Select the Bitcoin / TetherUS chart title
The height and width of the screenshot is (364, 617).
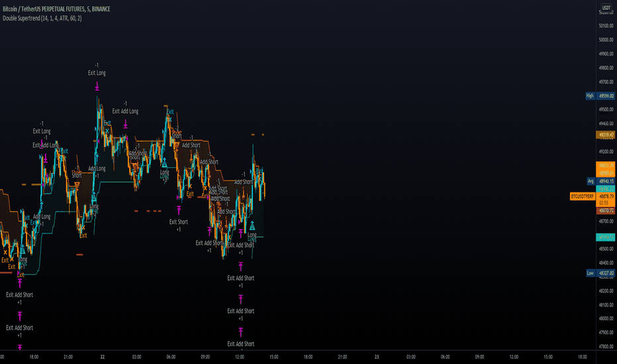56,9
